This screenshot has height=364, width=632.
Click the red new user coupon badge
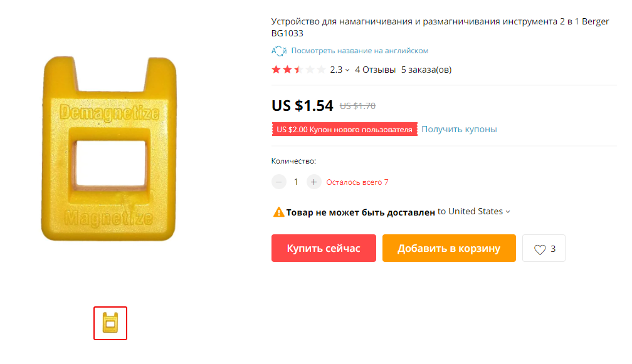click(x=345, y=129)
